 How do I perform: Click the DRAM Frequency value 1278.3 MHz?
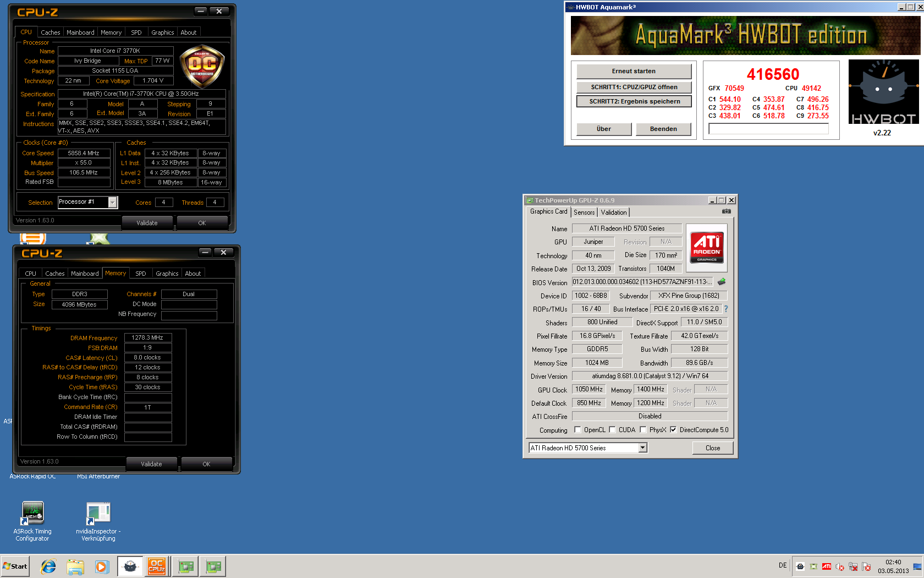148,337
